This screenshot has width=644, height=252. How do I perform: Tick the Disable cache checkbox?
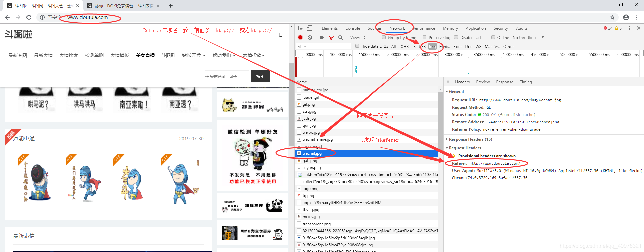(x=456, y=37)
